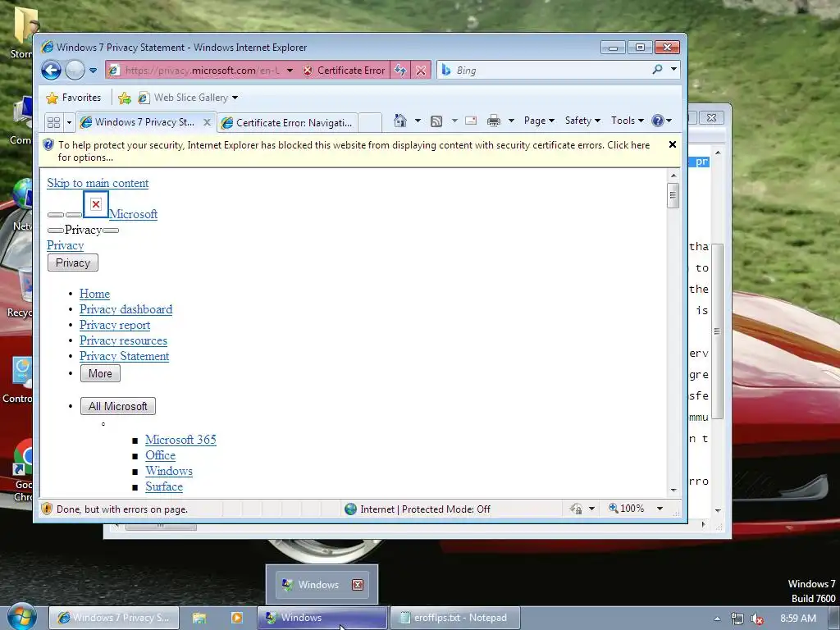Click the muted volume tray icon
This screenshot has width=840, height=630.
[x=757, y=619]
